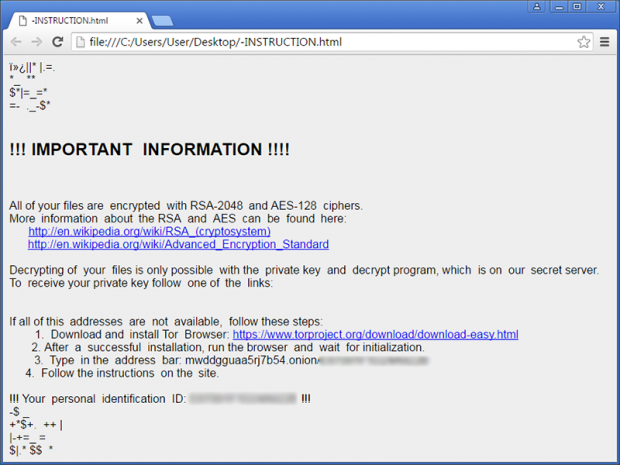Maximize the browser window
The height and width of the screenshot is (465, 620).
click(x=577, y=7)
